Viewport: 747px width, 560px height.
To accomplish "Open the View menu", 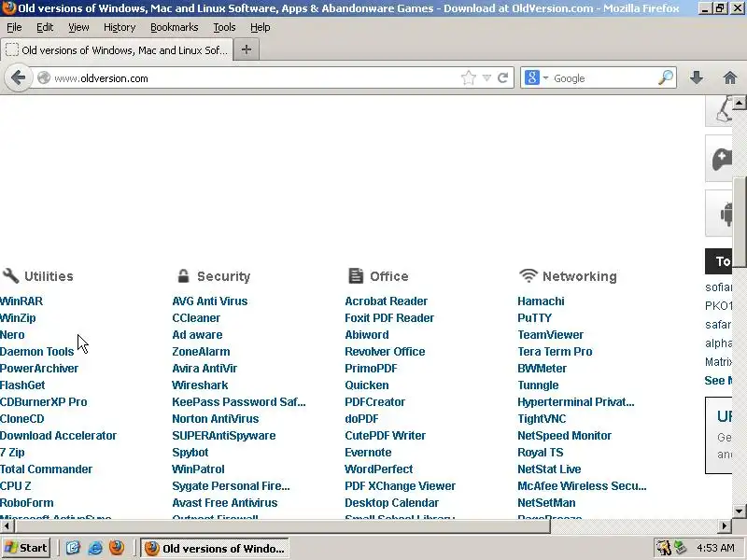I will (78, 27).
